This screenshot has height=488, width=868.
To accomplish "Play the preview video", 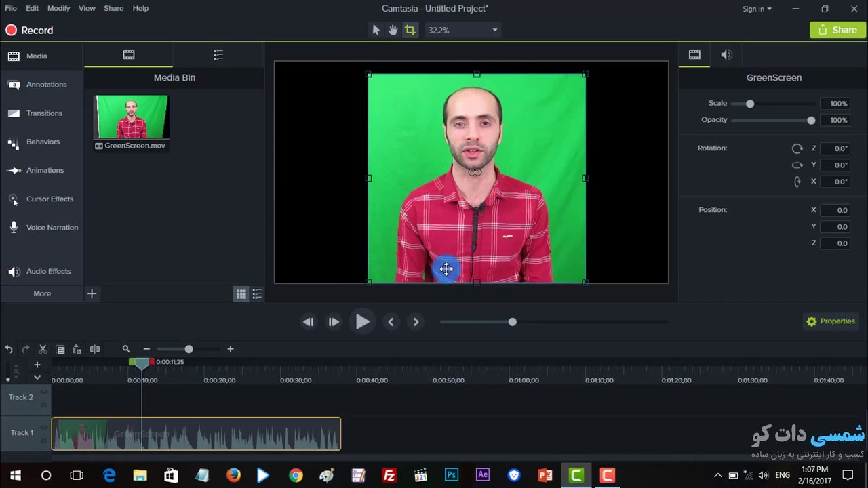I will (363, 322).
